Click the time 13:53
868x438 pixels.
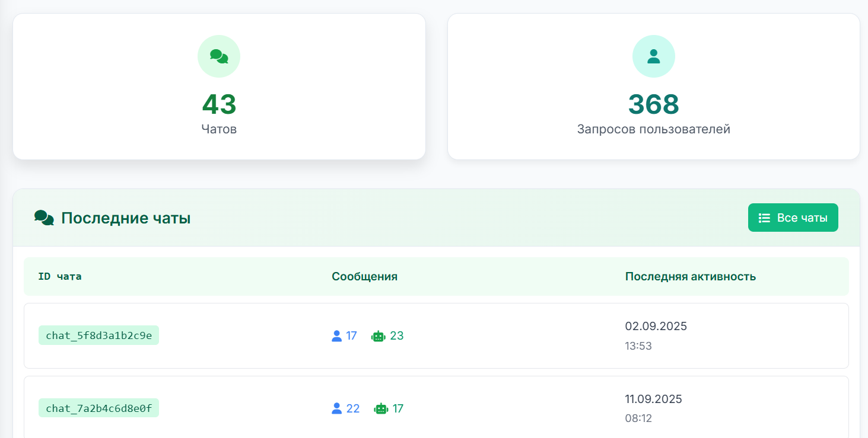[638, 346]
